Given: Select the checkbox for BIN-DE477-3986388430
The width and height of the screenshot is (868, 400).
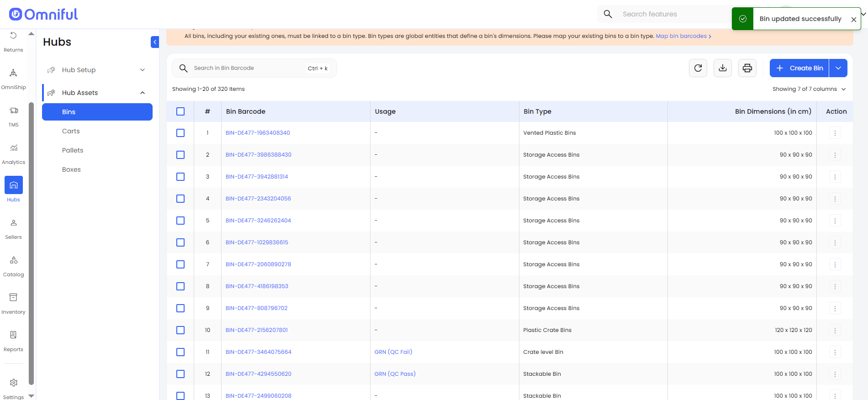Looking at the screenshot, I should (x=180, y=155).
